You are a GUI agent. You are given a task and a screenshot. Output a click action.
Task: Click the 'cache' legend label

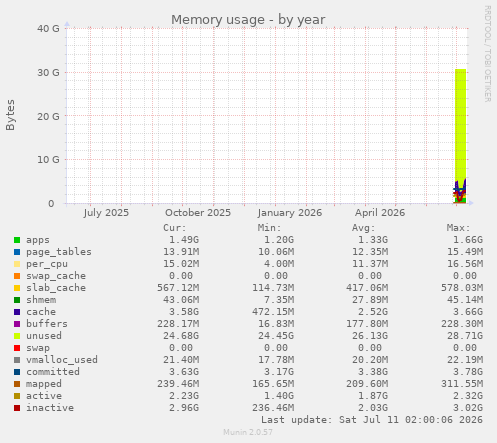(41, 312)
